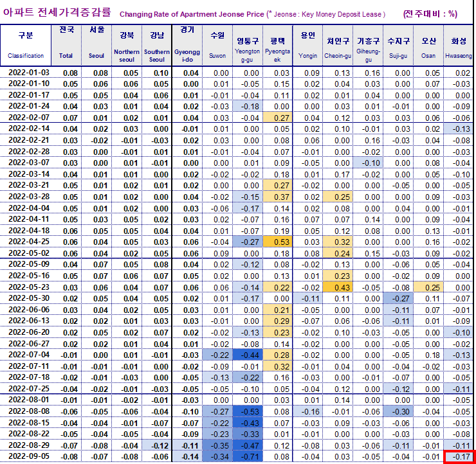This screenshot has width=476, height=464.
Task: Click the Korean title 아파트 전세가격증감률
Action: 57,12
